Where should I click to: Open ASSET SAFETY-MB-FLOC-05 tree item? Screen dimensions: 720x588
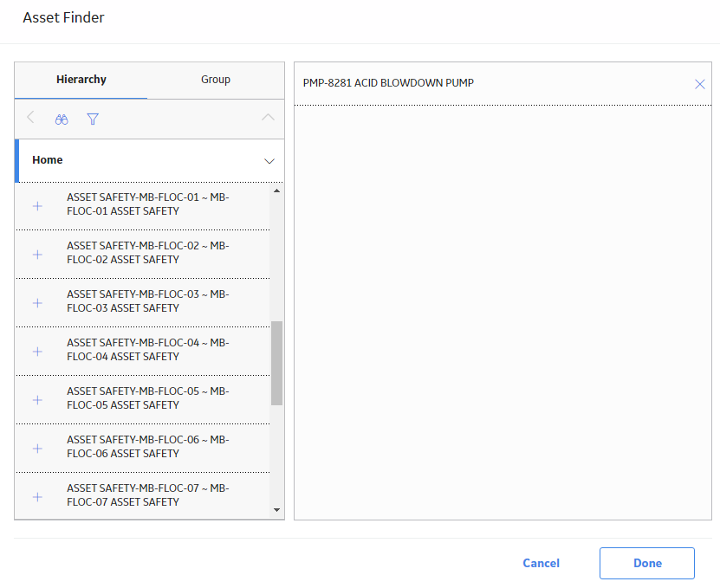tap(148, 398)
